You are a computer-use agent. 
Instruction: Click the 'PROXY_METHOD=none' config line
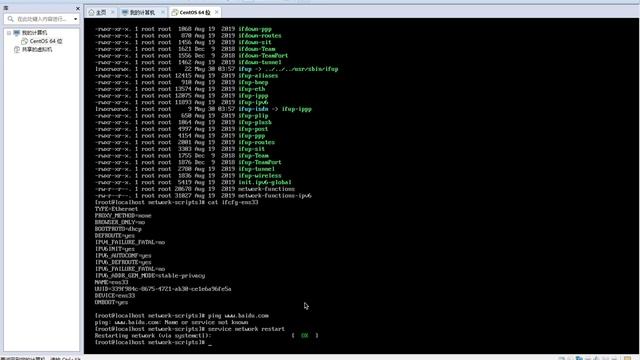pos(123,216)
